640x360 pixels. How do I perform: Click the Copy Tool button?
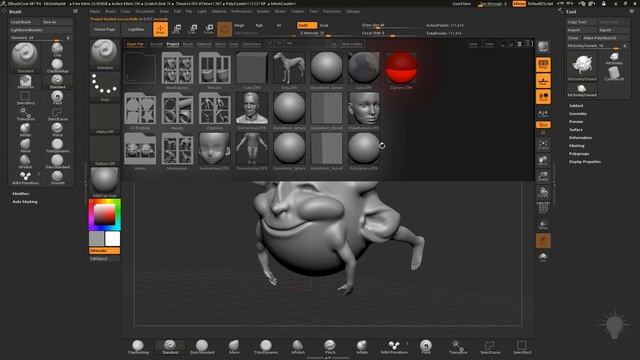pos(582,22)
